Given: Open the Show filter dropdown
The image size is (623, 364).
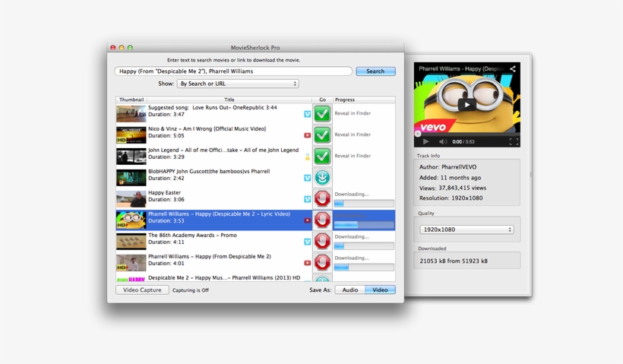Looking at the screenshot, I should (x=238, y=84).
